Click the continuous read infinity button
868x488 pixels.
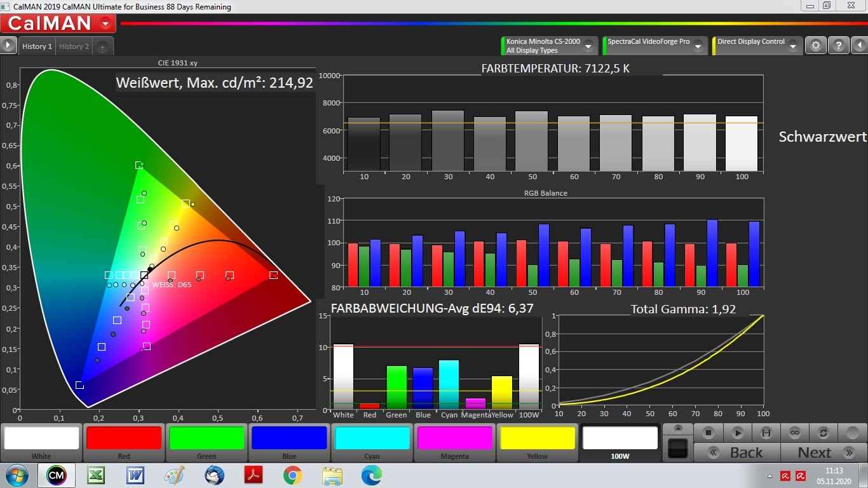coord(794,433)
